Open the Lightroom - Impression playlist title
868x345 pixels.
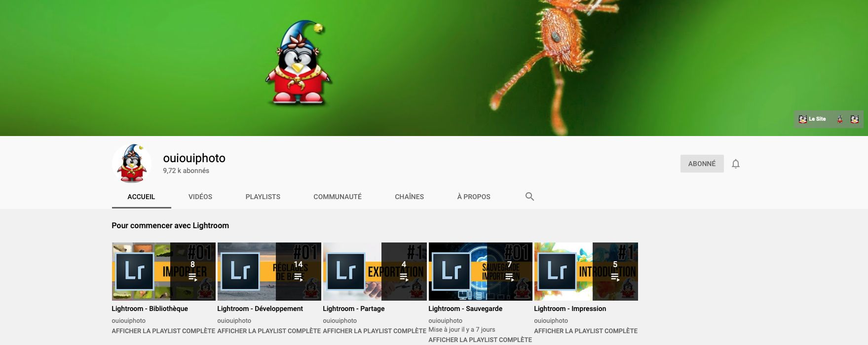pos(570,309)
